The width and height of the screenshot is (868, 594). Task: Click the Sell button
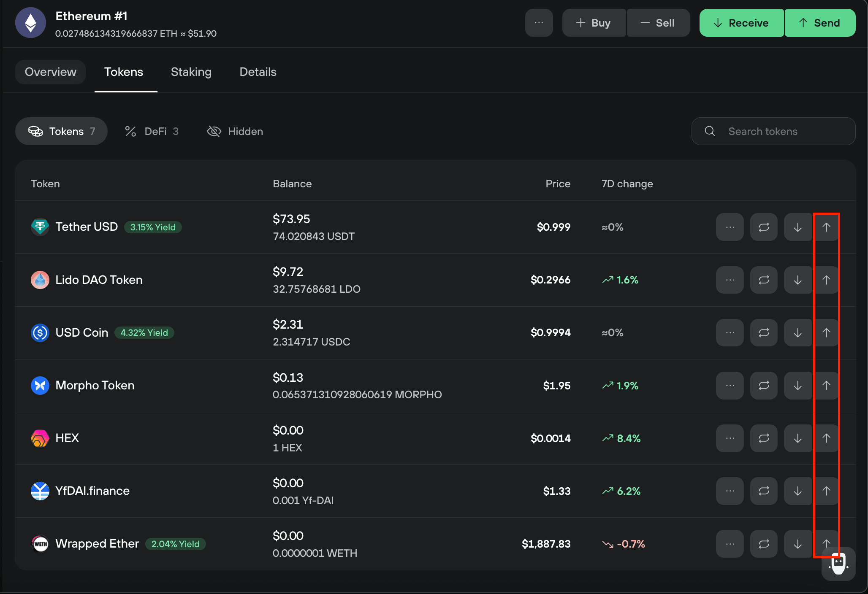[x=658, y=23]
